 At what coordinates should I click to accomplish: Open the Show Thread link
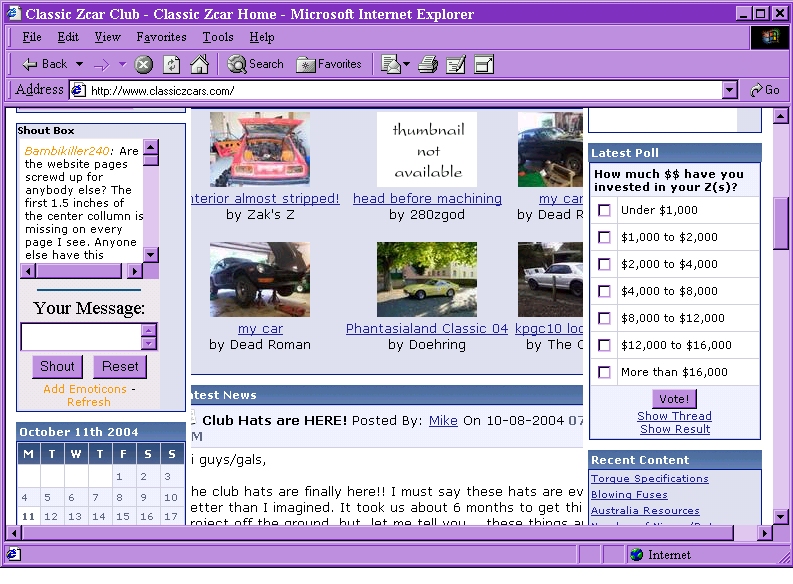pos(674,416)
